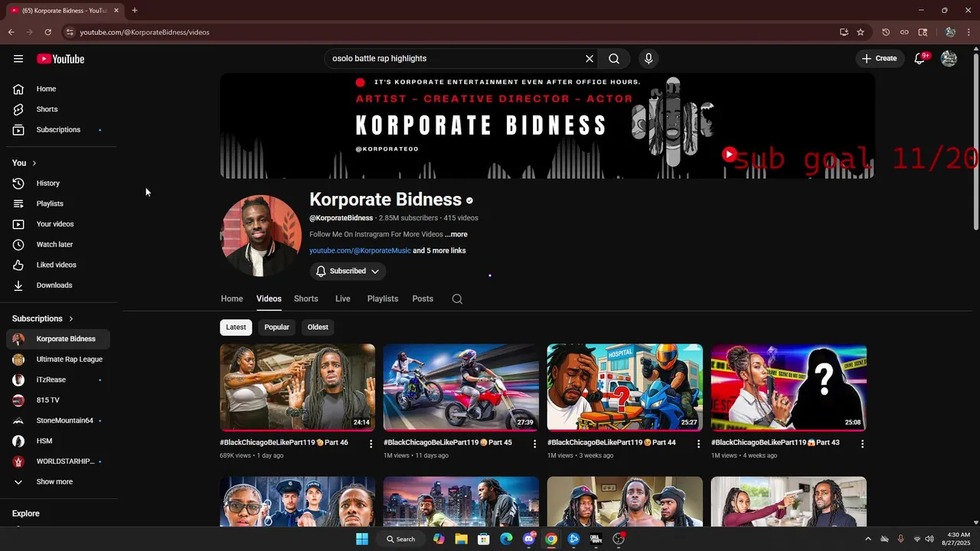Clear the search box text
980x551 pixels.
point(590,59)
